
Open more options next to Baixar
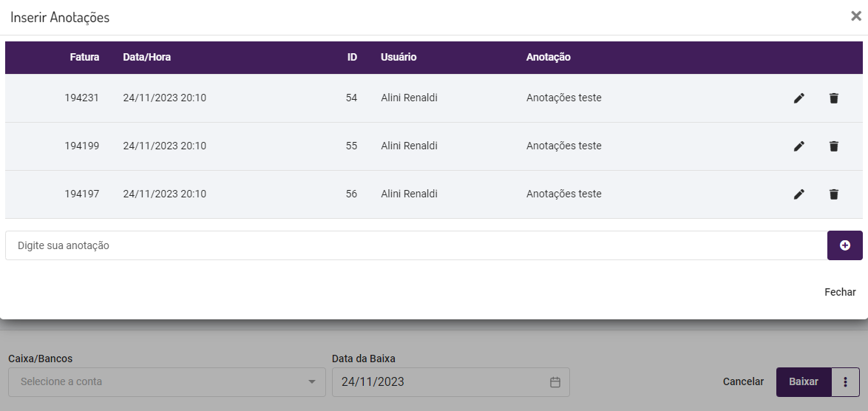click(x=845, y=382)
